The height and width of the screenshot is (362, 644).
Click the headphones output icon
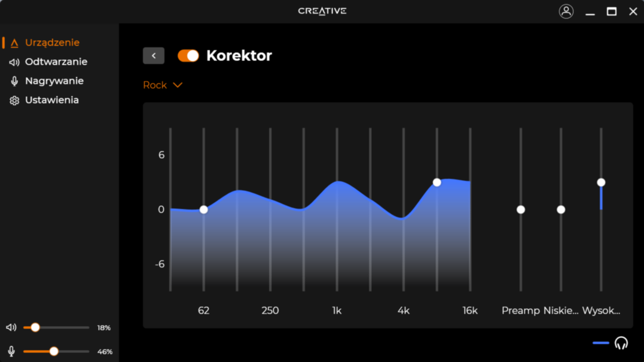pyautogui.click(x=621, y=343)
